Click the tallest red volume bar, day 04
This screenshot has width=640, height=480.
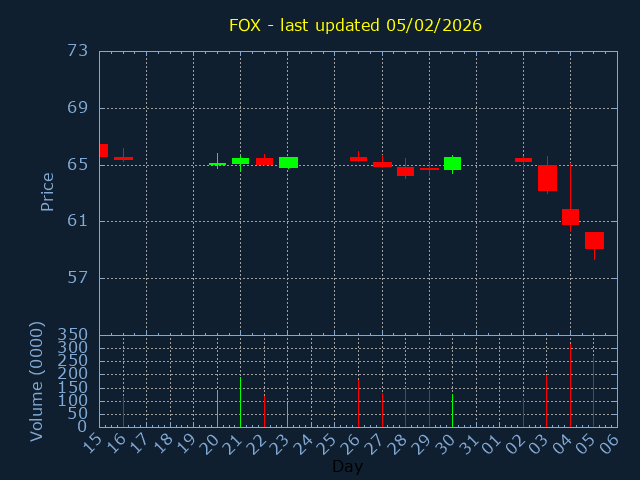pos(570,385)
